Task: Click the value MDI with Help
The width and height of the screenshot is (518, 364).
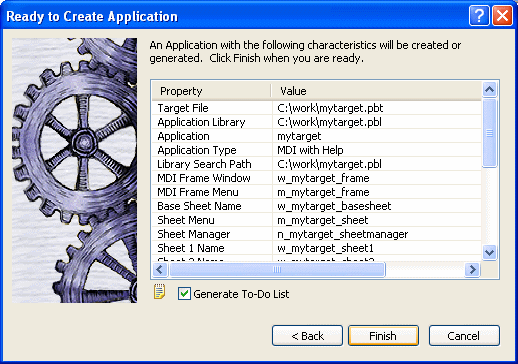Action: (x=310, y=150)
